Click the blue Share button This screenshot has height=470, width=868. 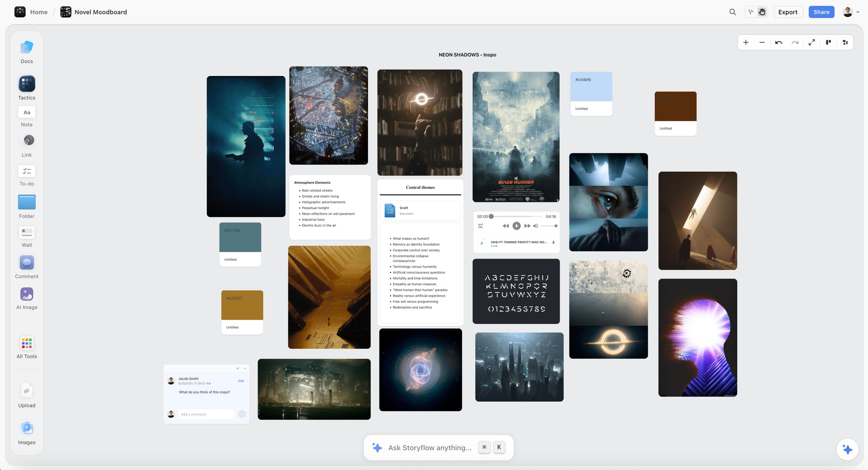coord(821,12)
